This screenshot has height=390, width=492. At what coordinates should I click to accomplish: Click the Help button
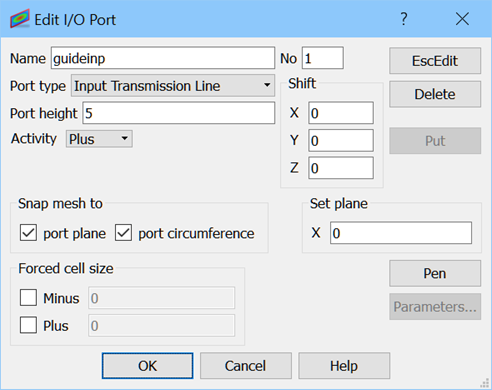click(x=344, y=366)
